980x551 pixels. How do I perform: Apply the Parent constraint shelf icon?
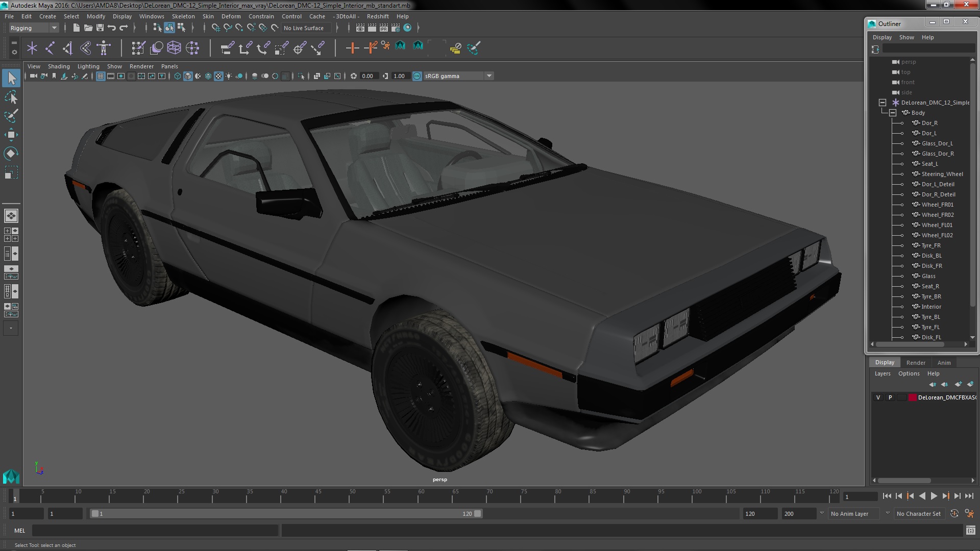227,48
